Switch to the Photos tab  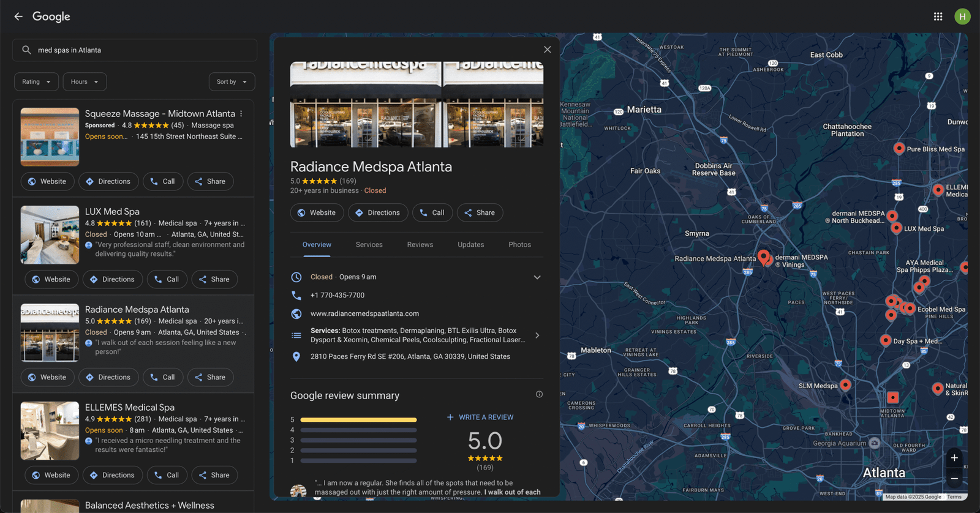(x=519, y=245)
